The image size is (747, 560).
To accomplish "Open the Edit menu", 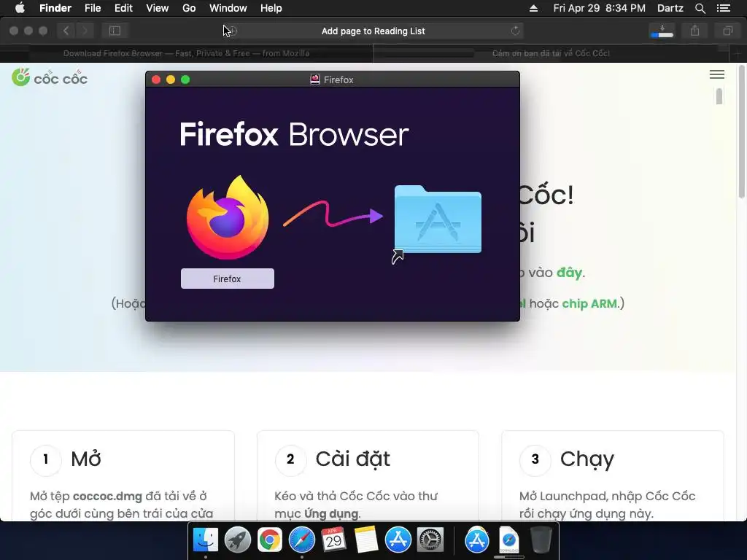I will click(x=123, y=8).
